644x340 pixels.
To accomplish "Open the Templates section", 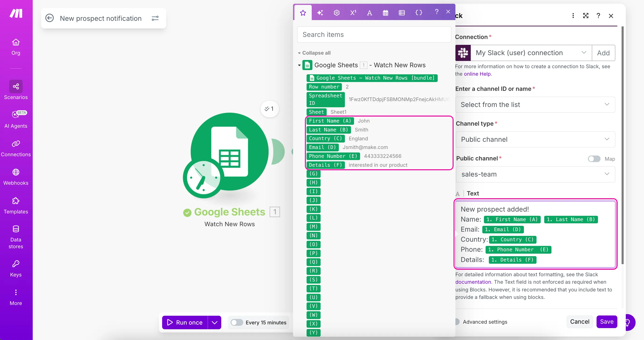I will tap(16, 205).
